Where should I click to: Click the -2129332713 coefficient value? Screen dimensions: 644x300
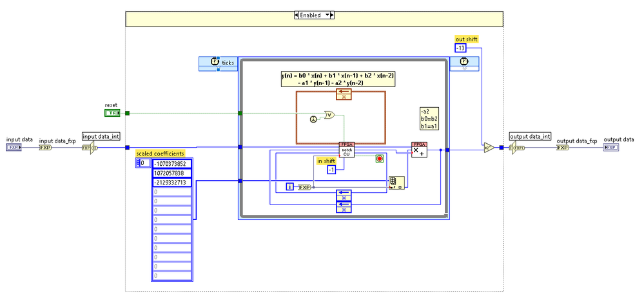pos(172,183)
